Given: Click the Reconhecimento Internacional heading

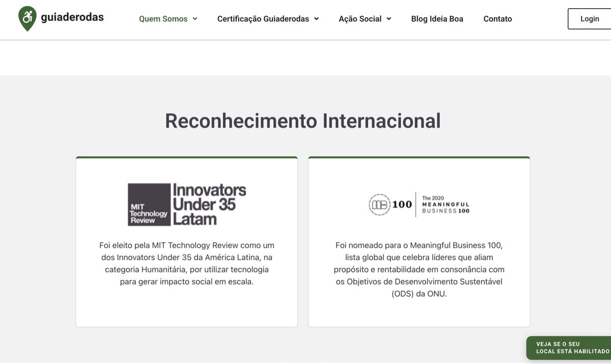Looking at the screenshot, I should (x=303, y=121).
